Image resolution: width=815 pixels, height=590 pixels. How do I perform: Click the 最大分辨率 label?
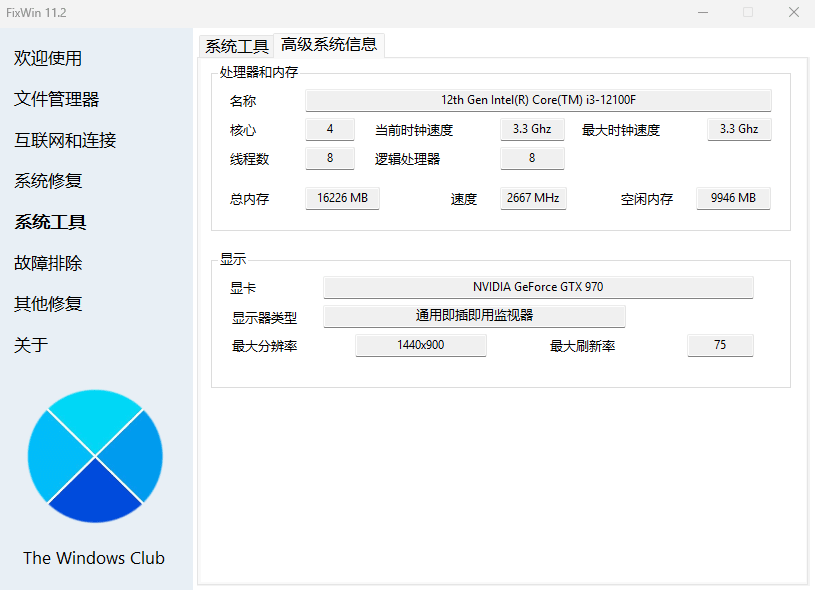click(264, 346)
